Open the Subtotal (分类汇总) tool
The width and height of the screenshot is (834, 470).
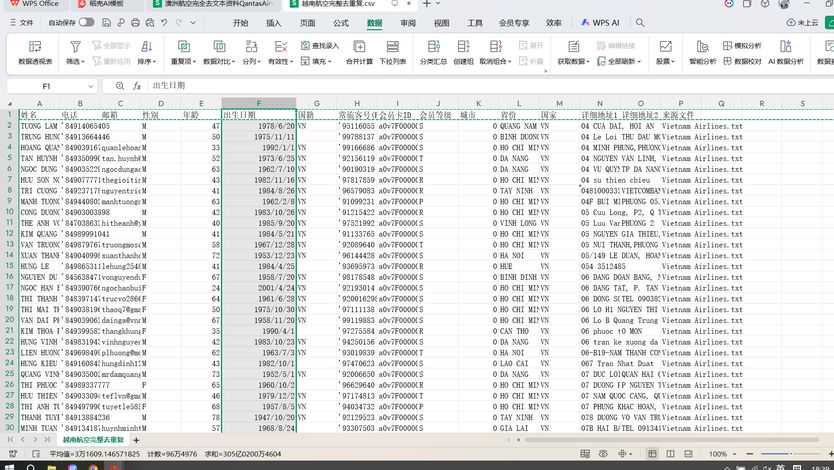tap(433, 53)
